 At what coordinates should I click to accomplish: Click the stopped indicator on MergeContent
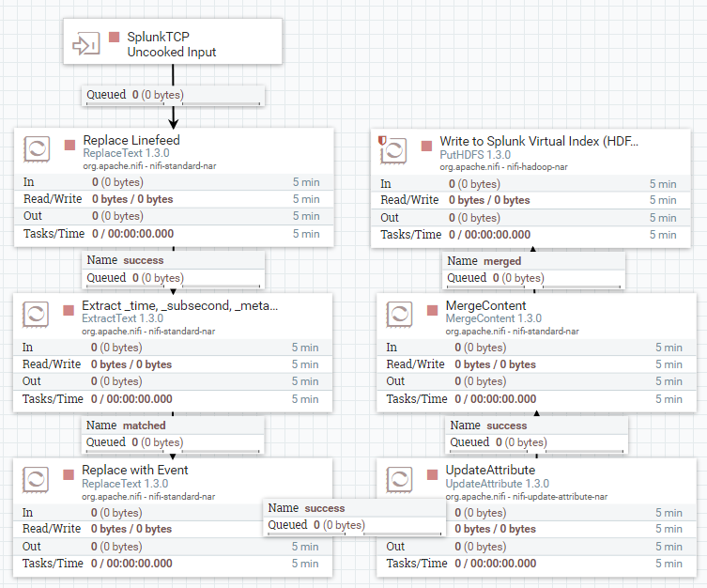[x=433, y=310]
